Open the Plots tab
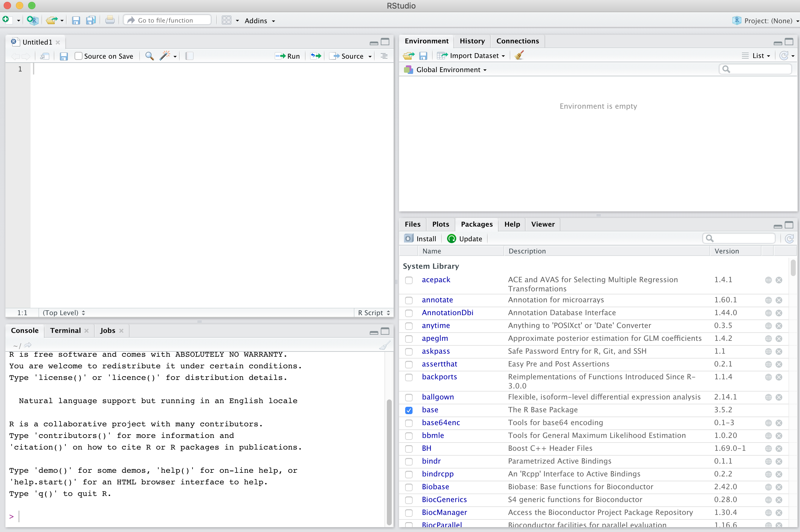Screen dimensions: 800x532 coord(441,224)
